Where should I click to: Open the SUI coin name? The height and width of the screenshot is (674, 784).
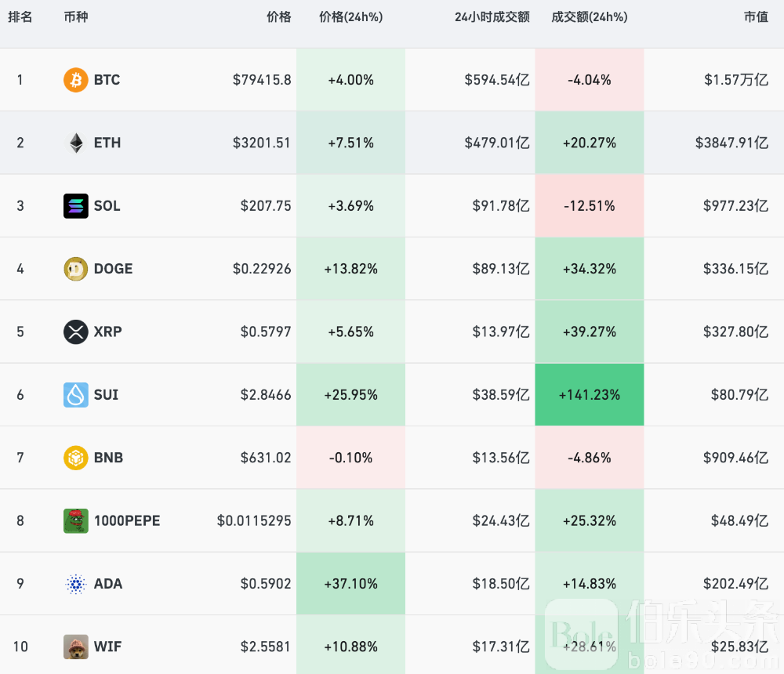click(106, 395)
